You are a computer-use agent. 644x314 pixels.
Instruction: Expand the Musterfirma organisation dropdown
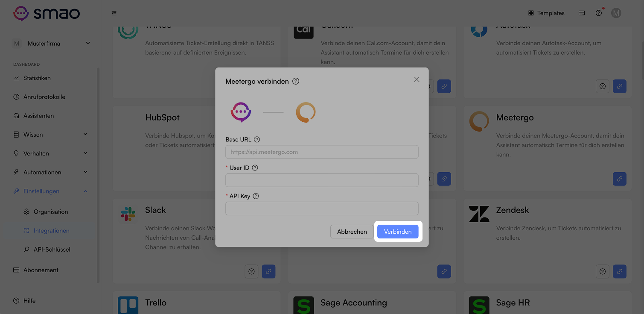click(x=51, y=43)
